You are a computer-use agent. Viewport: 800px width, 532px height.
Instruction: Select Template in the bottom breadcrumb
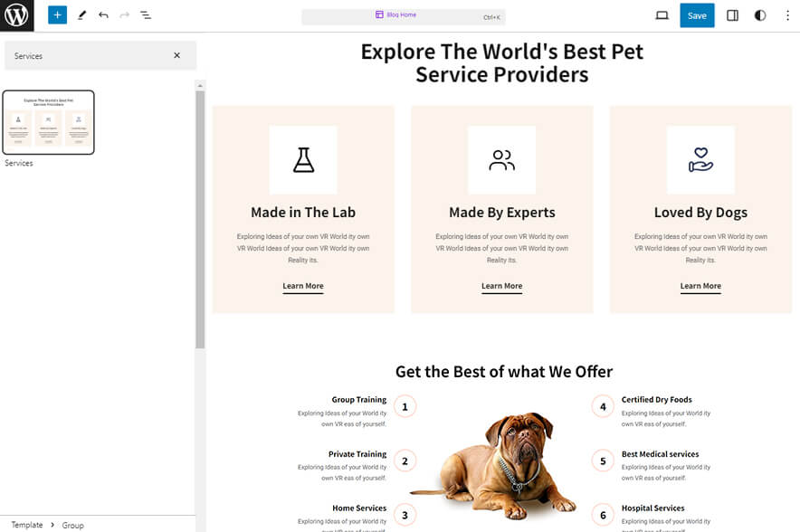coord(26,525)
